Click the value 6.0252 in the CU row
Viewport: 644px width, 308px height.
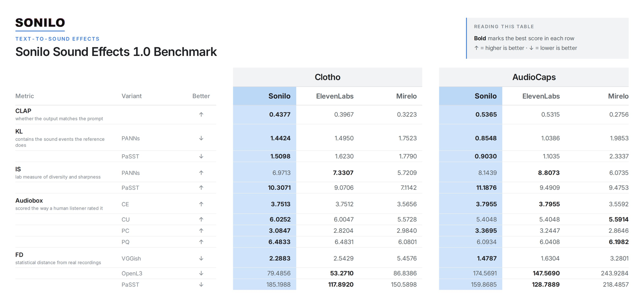pyautogui.click(x=280, y=219)
